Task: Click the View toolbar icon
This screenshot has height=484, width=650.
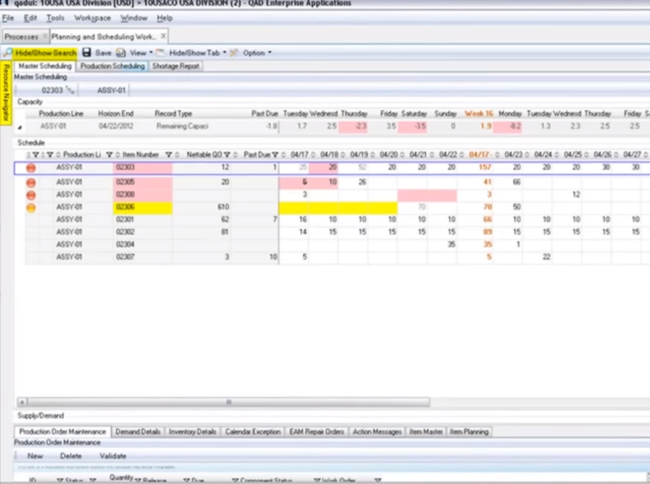Action: click(121, 52)
